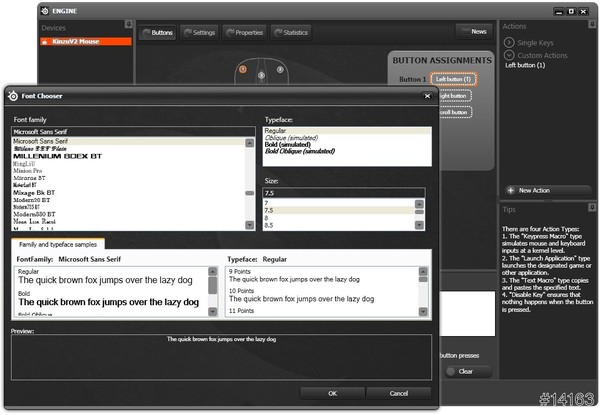This screenshot has height=415, width=600.
Task: Click the Font Chooser dialog logo icon
Action: pos(13,96)
